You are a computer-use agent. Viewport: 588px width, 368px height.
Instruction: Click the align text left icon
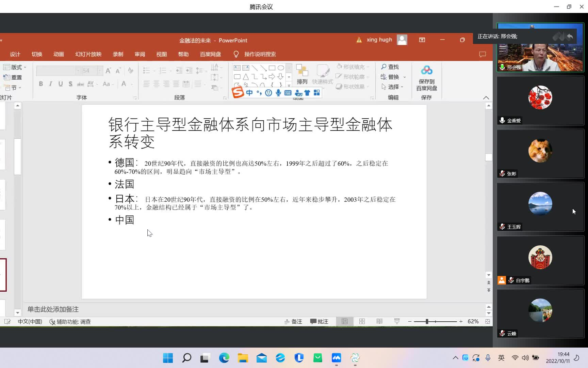[146, 84]
